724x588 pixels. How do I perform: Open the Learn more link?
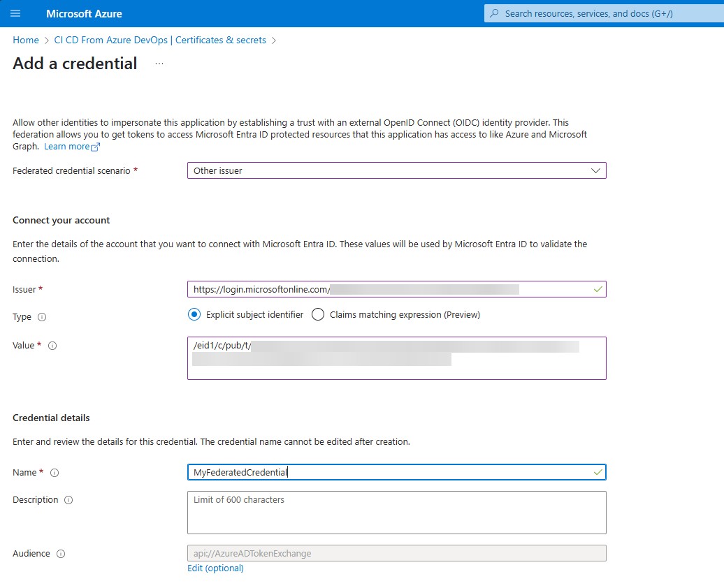pos(67,147)
